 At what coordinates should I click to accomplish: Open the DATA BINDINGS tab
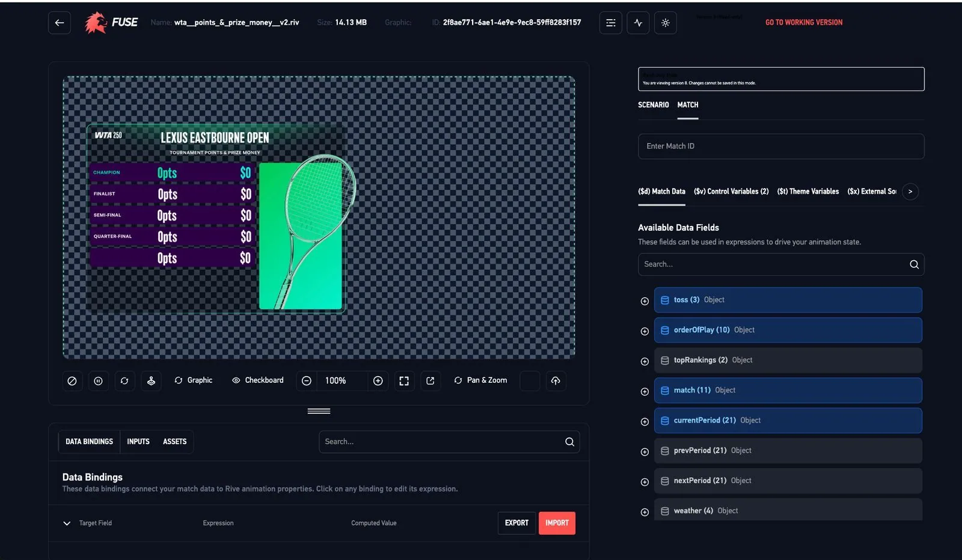[x=89, y=442]
